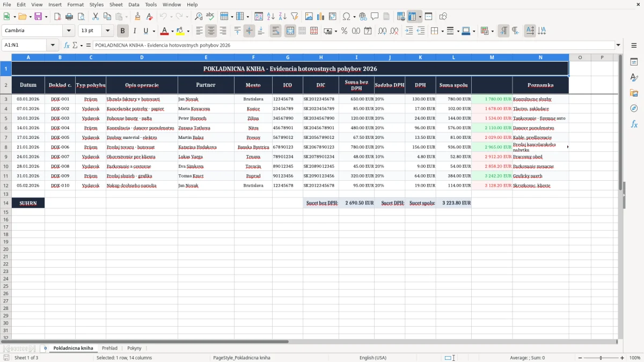
Task: Open sidebar Gallery icon
Action: (x=634, y=93)
